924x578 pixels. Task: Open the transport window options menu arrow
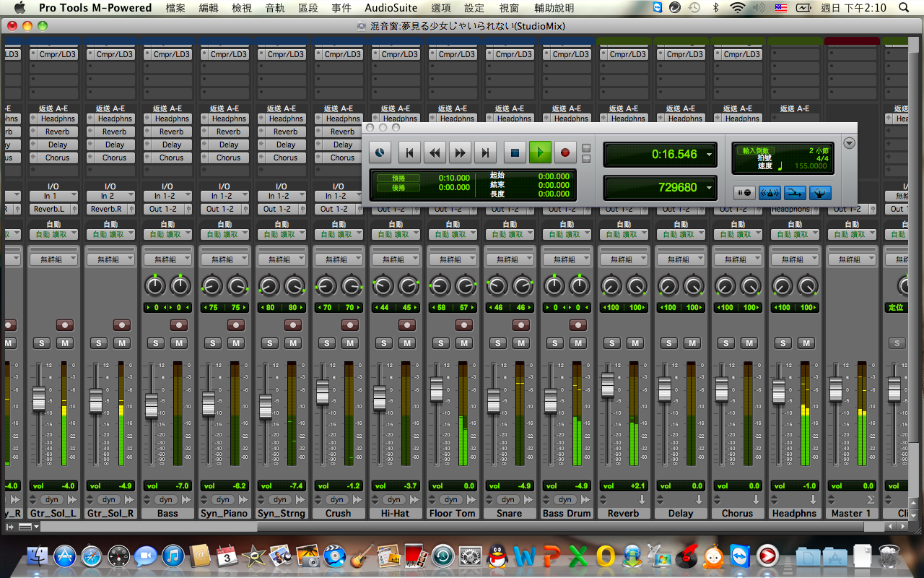pos(850,143)
